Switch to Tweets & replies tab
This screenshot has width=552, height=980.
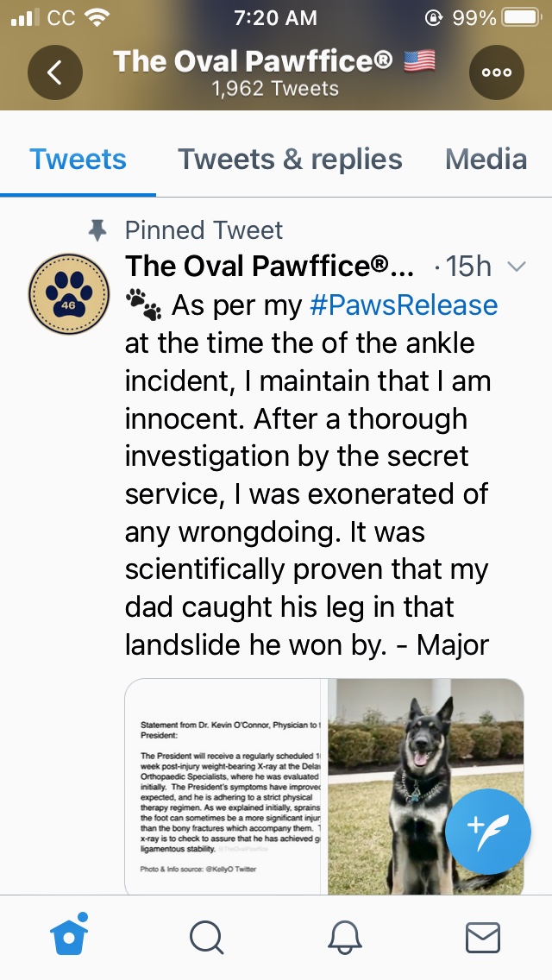(290, 160)
